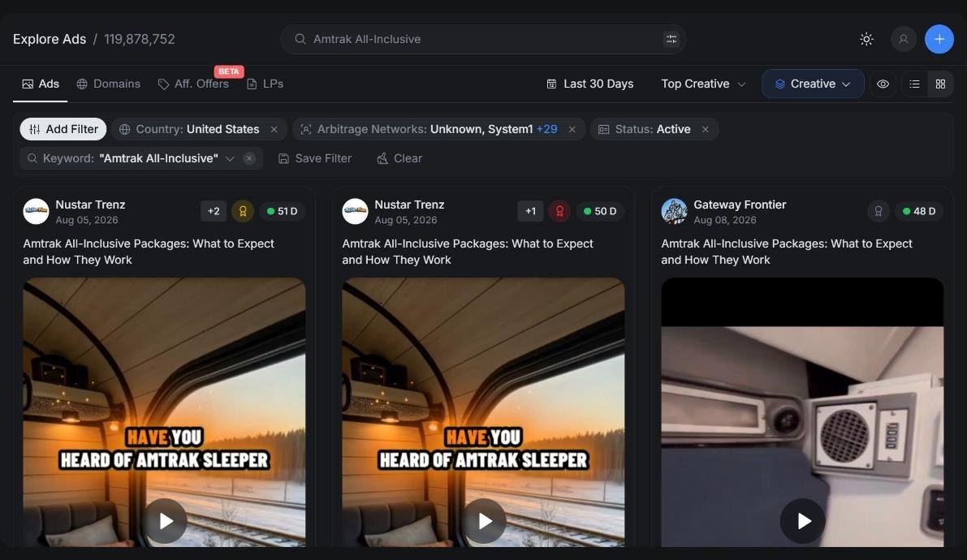Remove Country United States filter

[x=274, y=129]
